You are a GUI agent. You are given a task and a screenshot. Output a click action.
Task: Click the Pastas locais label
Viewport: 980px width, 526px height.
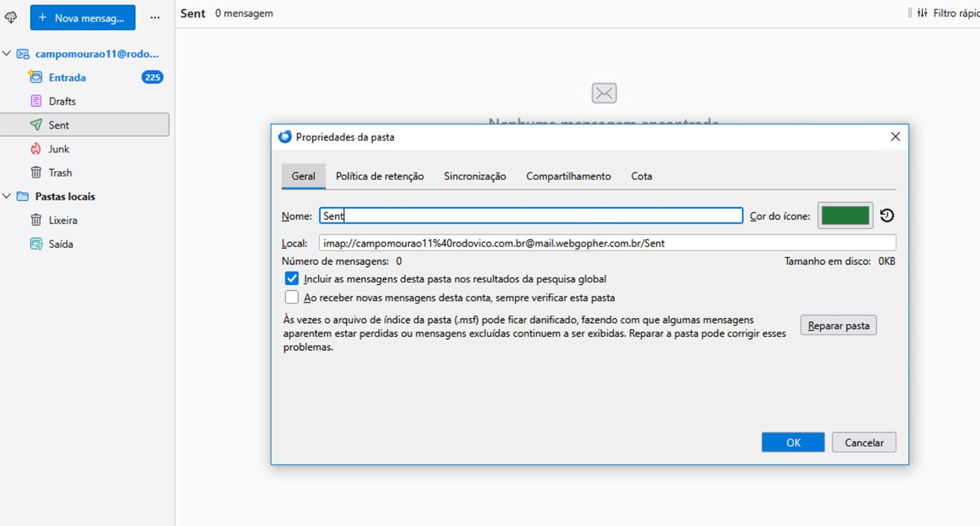pyautogui.click(x=65, y=197)
